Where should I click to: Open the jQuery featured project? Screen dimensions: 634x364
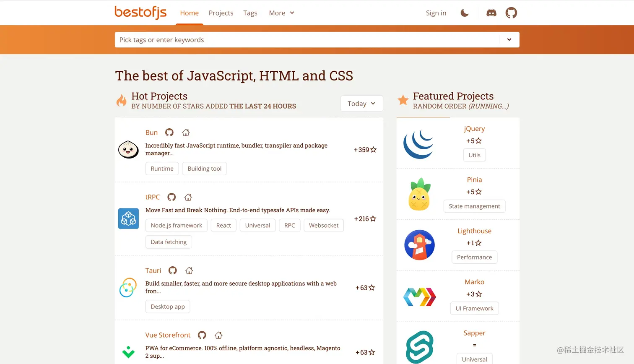[x=474, y=129]
